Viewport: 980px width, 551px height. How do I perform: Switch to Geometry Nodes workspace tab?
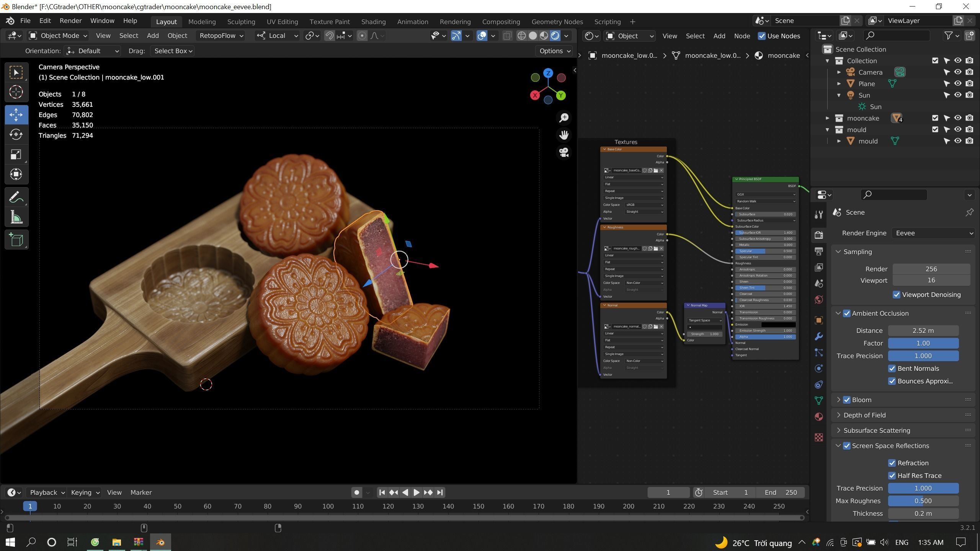coord(557,22)
